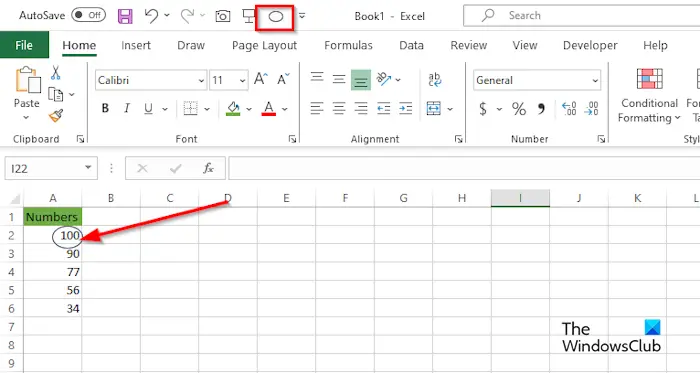Toggle Bold formatting
Screen dimensions: 700x373
click(x=105, y=108)
